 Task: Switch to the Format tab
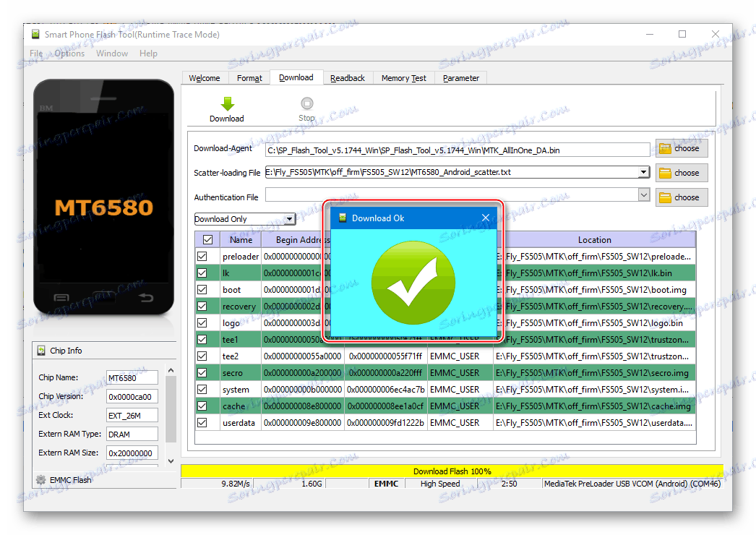249,78
